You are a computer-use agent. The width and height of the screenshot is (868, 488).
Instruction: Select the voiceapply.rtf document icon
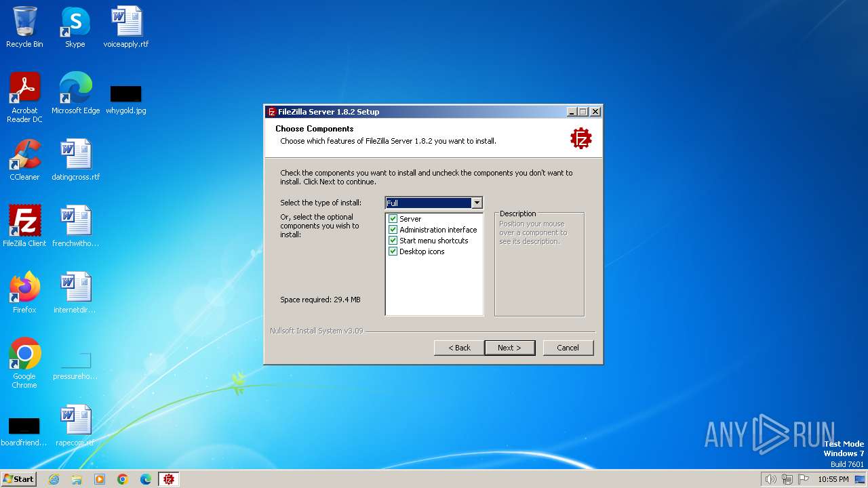[126, 27]
